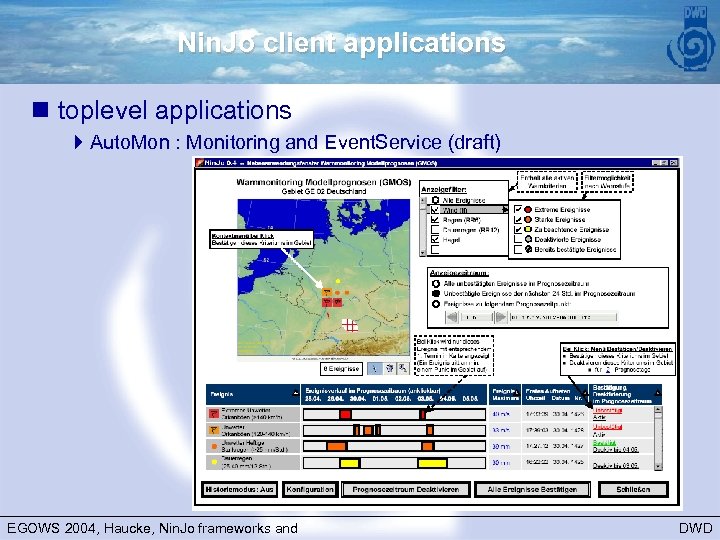Viewport: 720px width, 540px height.
Task: Click the white-and-red grid marker on map
Action: (x=350, y=326)
